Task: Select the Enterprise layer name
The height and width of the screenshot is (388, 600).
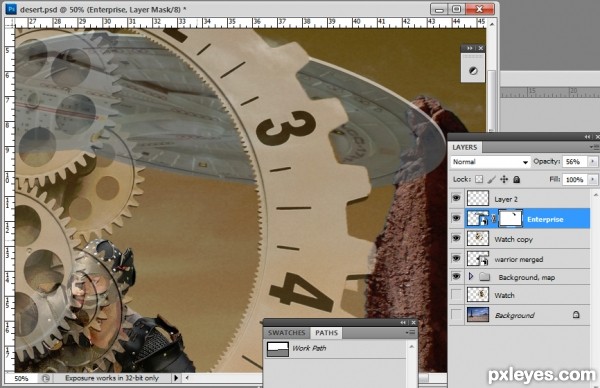Action: 545,219
